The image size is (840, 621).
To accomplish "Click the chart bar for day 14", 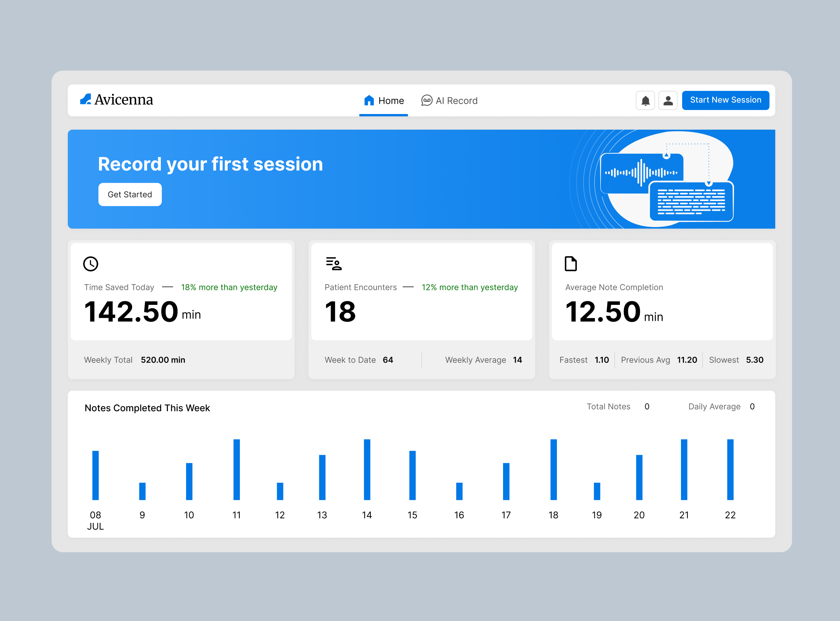I will [367, 469].
